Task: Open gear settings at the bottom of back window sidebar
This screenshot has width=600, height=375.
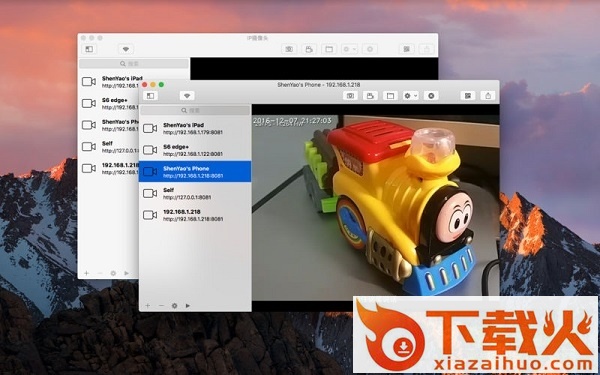Action: point(113,273)
